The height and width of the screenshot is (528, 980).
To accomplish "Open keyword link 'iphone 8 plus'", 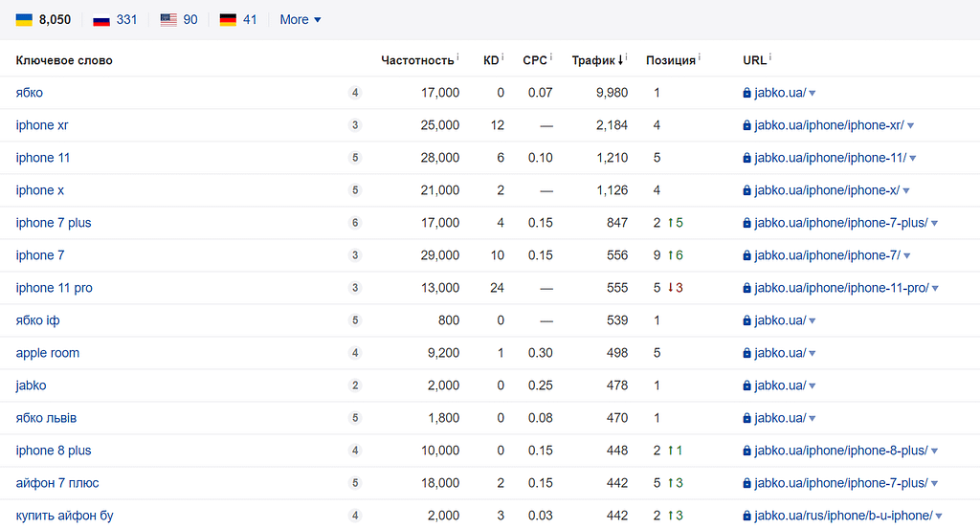I will pos(54,450).
